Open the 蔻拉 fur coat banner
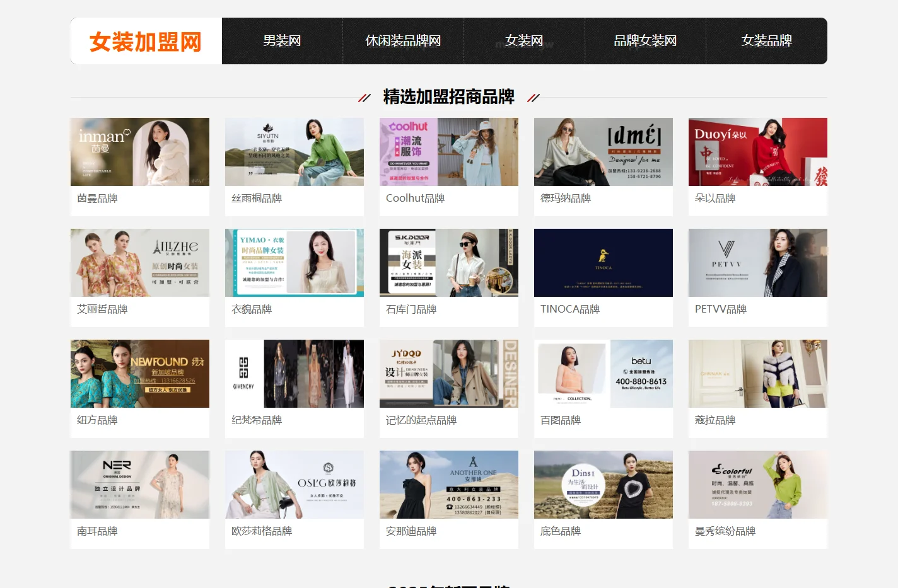This screenshot has height=588, width=898. [758, 374]
